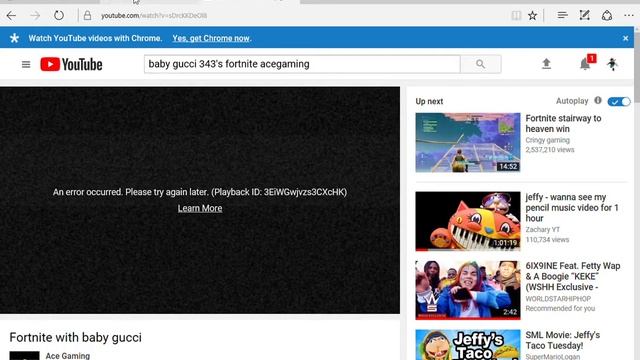The width and height of the screenshot is (640, 360).
Task: Click the '110,734 views' text
Action: tap(547, 240)
